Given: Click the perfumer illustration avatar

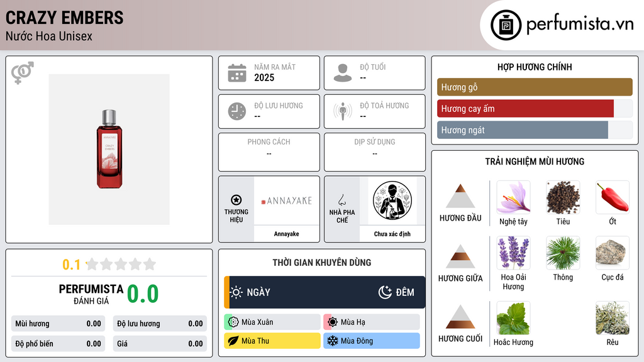Looking at the screenshot, I should tap(392, 200).
